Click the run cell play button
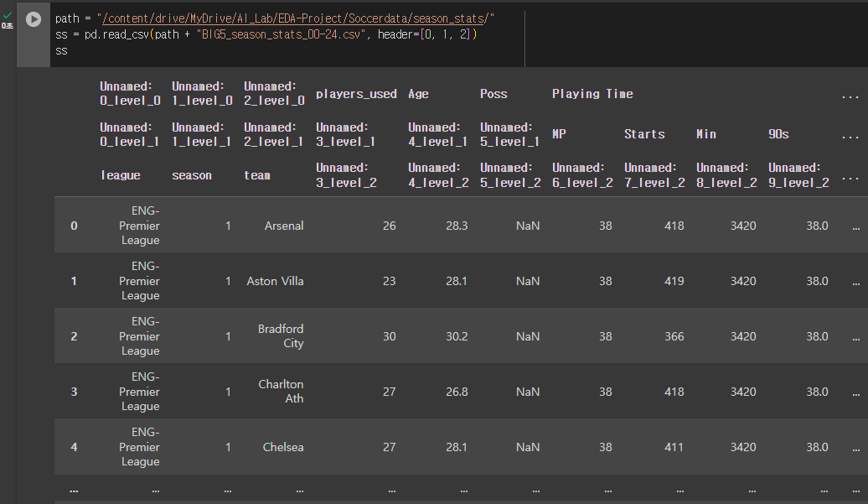The width and height of the screenshot is (868, 504). coord(33,19)
